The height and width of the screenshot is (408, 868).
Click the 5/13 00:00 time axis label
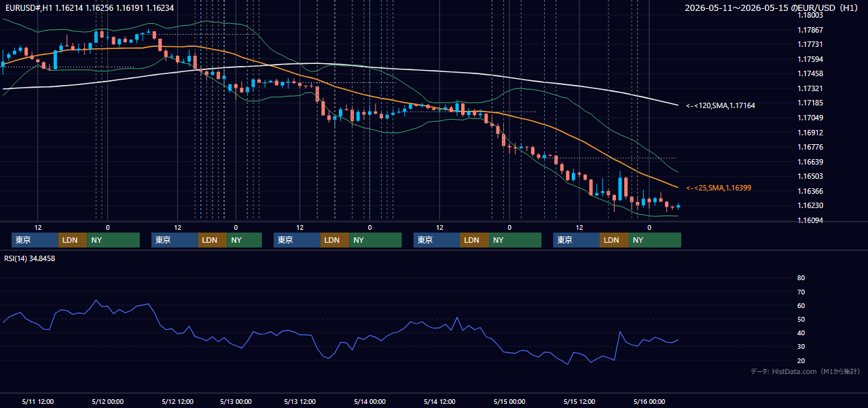(236, 401)
